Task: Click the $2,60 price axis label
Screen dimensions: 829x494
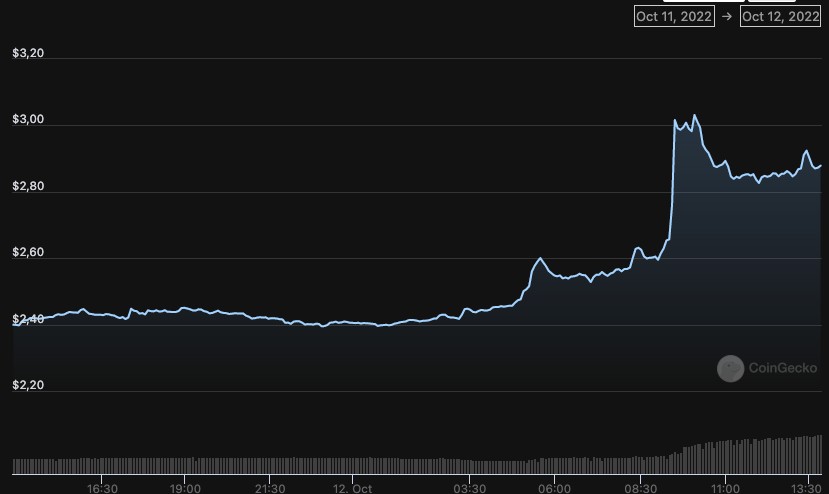Action: [28, 253]
